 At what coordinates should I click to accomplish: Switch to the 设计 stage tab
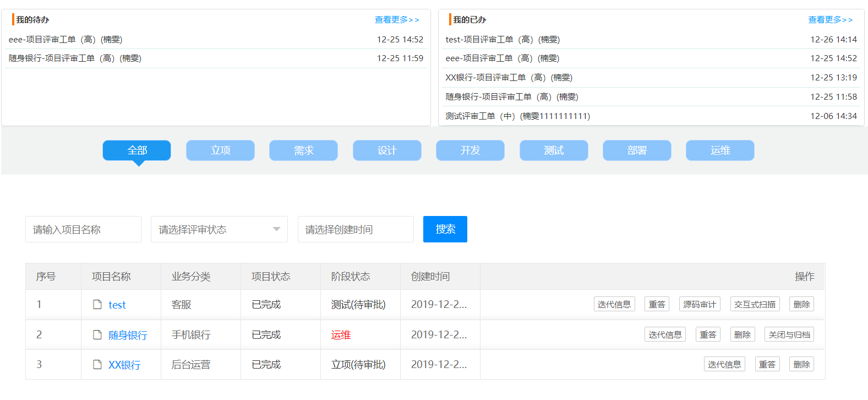tap(387, 150)
